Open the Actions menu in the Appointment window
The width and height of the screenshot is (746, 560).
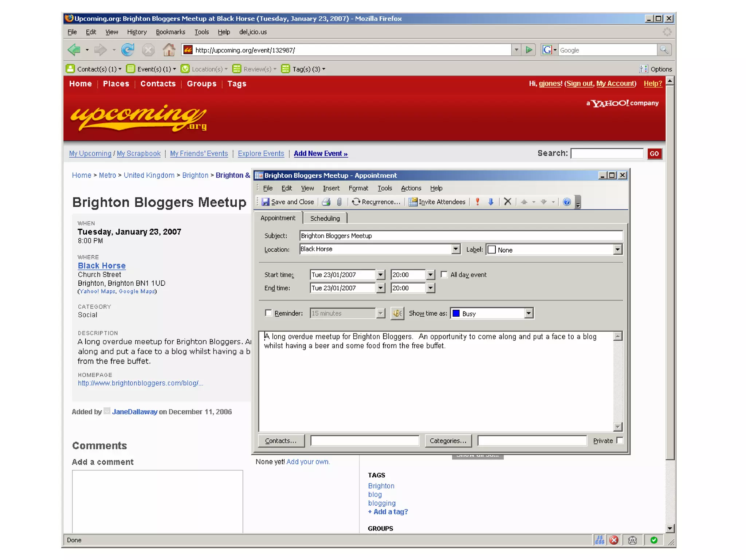411,188
